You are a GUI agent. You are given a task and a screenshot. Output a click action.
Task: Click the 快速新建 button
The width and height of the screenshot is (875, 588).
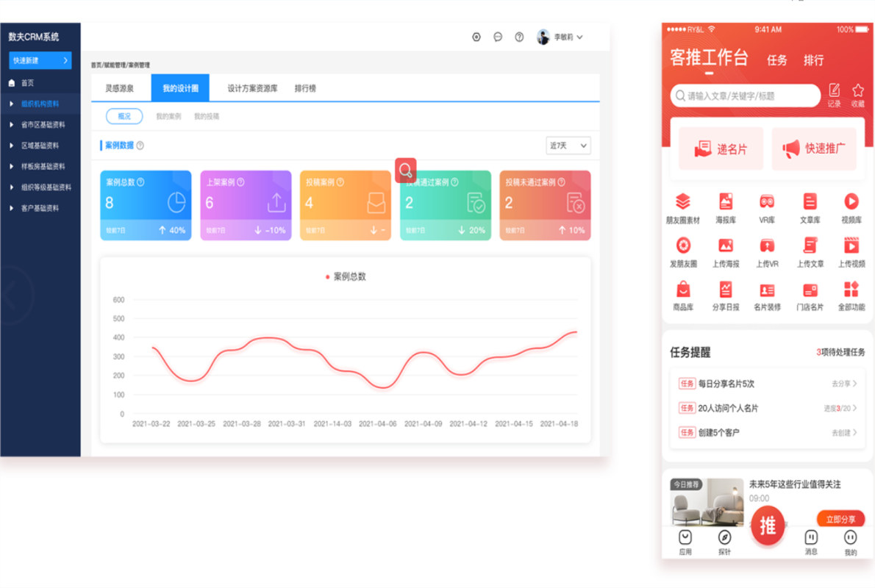point(40,60)
